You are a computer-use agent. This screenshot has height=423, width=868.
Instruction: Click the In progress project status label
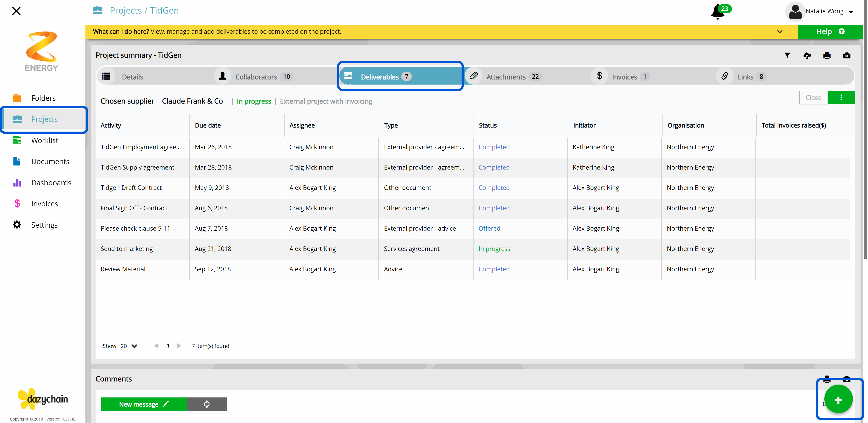point(254,102)
